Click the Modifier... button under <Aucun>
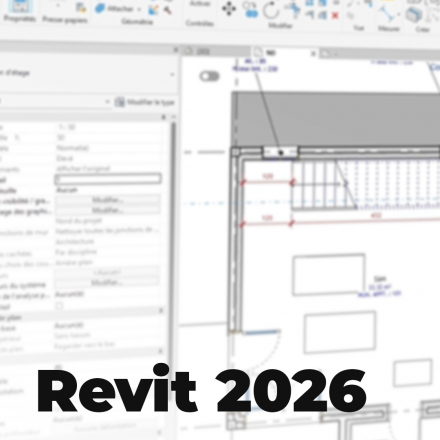 (x=107, y=283)
